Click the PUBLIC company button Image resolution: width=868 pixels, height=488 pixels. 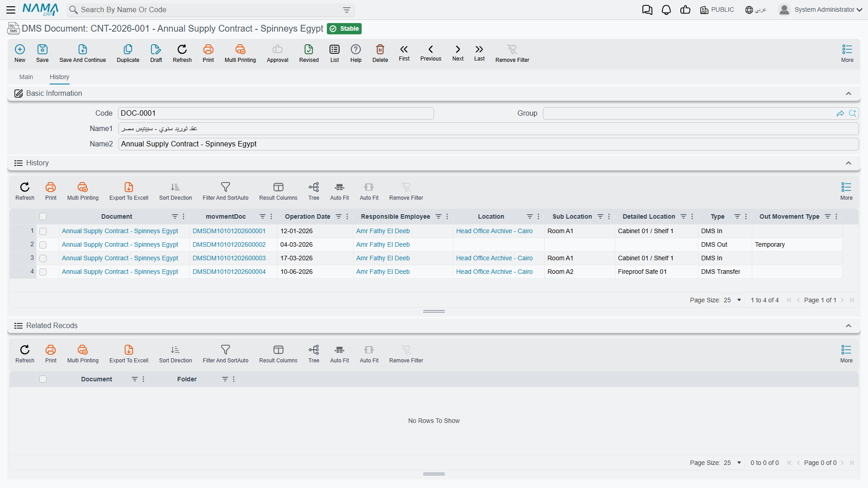point(717,9)
